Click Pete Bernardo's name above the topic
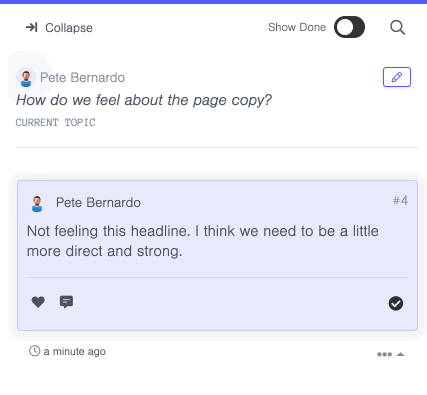 coord(82,77)
